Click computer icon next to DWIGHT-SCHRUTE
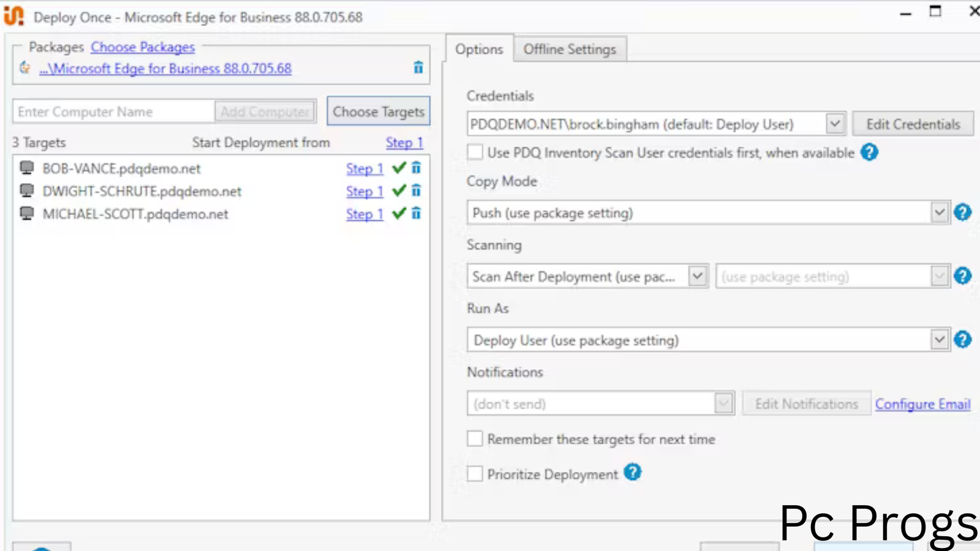 27,190
